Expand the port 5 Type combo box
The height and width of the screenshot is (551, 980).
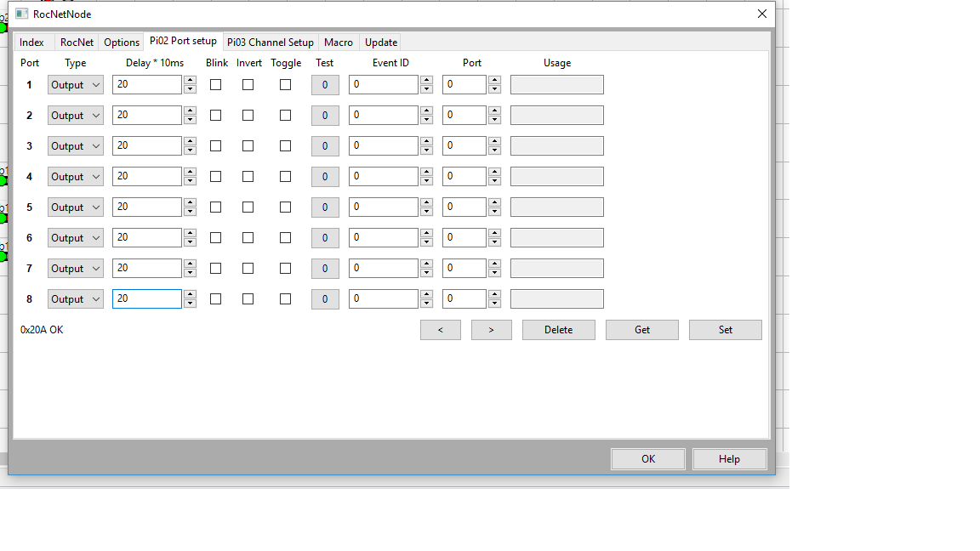pyautogui.click(x=76, y=207)
